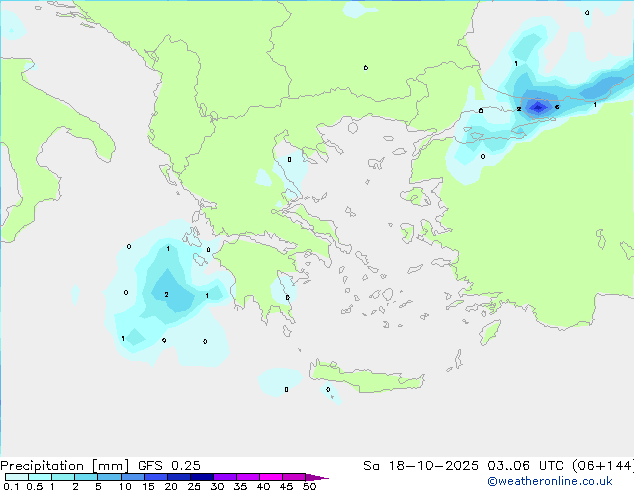Click the "(06+144)" forecast run text
The width and height of the screenshot is (634, 490).
click(x=602, y=465)
